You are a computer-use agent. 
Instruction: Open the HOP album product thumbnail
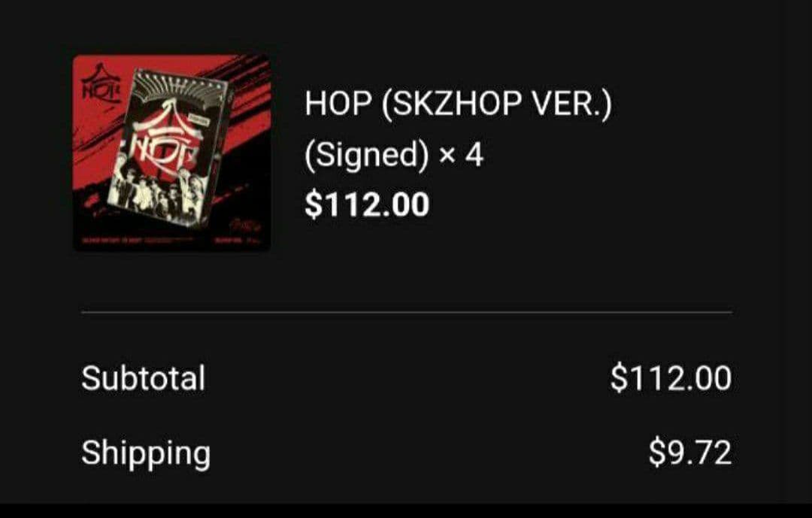(x=172, y=153)
